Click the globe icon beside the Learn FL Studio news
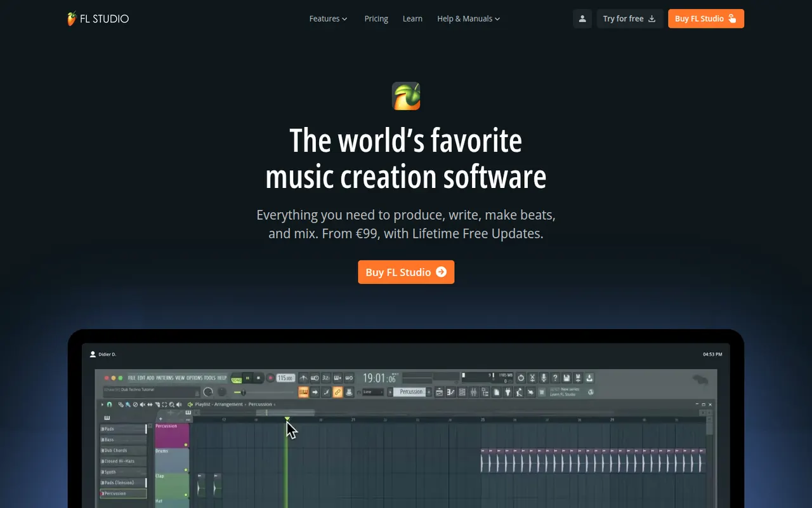Image resolution: width=812 pixels, height=508 pixels. [x=591, y=392]
